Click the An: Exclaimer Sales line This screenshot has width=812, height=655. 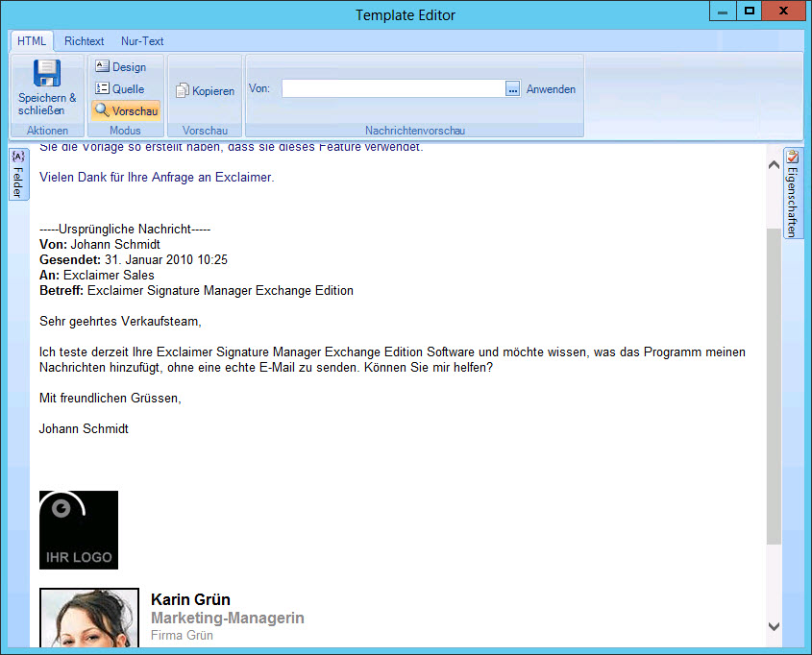[97, 276]
